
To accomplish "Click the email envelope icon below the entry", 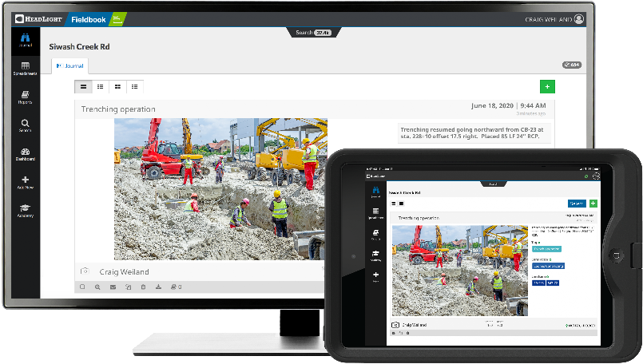I will point(113,287).
